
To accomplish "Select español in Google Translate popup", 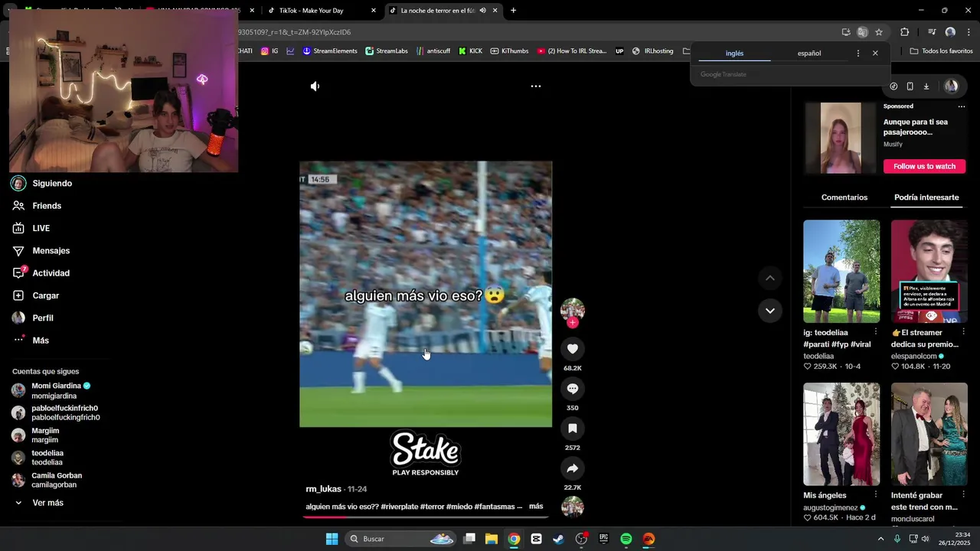I will coord(809,54).
